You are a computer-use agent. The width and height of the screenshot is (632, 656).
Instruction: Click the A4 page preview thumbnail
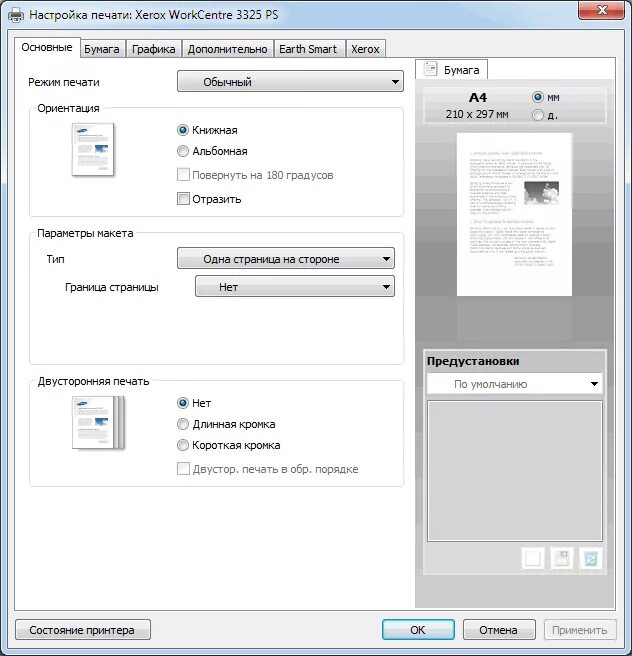(x=514, y=214)
